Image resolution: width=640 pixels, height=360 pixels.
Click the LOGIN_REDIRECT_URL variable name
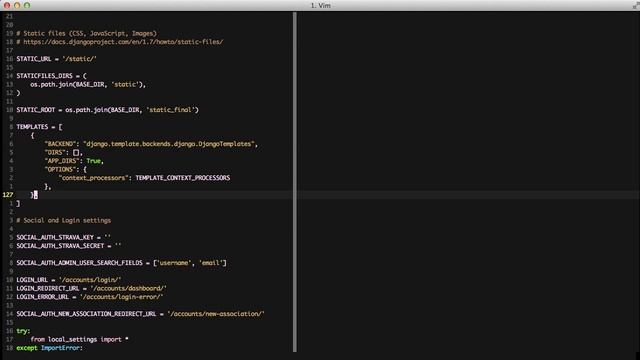click(48, 288)
